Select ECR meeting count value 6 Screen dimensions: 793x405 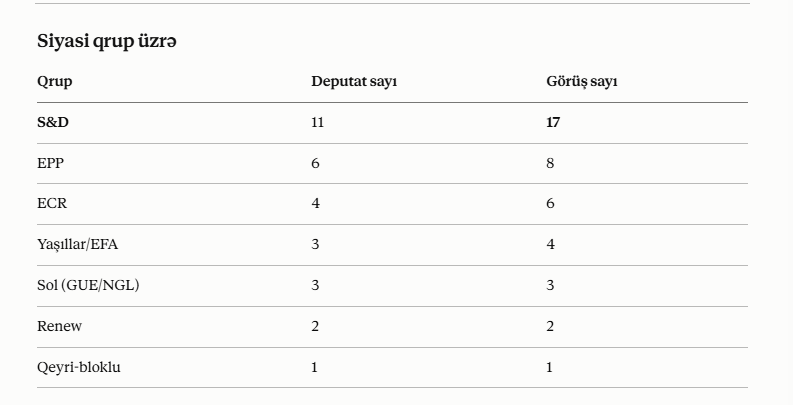coord(550,203)
